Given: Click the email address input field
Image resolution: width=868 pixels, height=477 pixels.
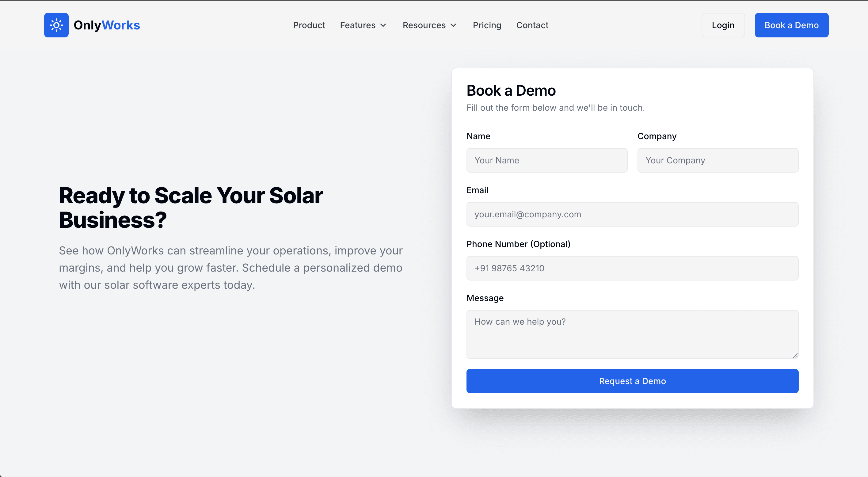Looking at the screenshot, I should point(632,214).
